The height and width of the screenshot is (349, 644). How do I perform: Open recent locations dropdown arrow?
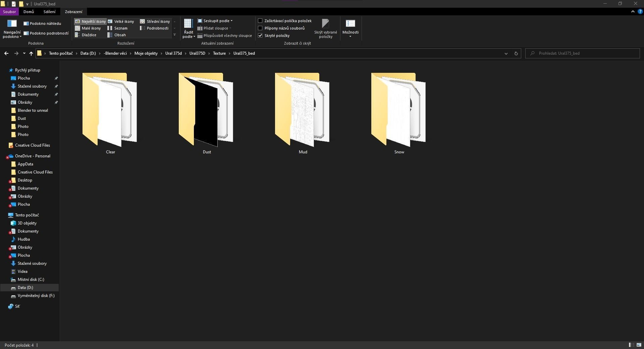pos(24,53)
